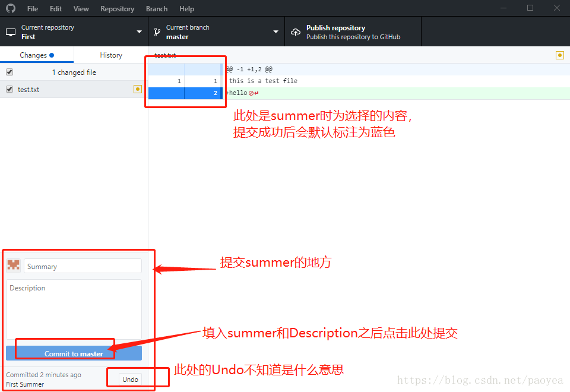Maximize the GitHub Desktop window
This screenshot has width=570, height=392.
530,8
